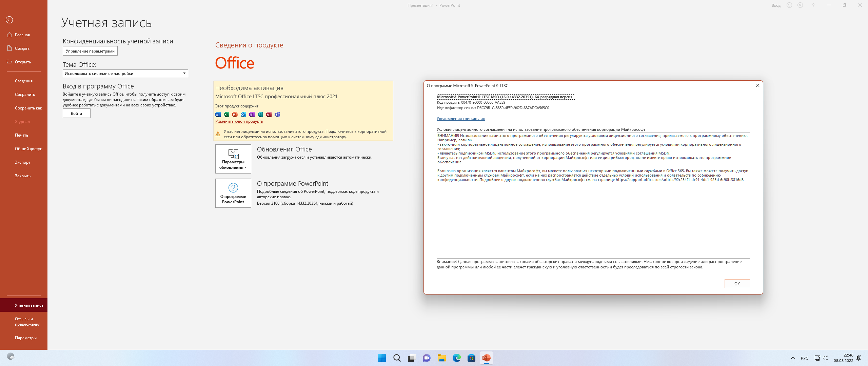This screenshot has height=366, width=868.
Task: Click the Outlook icon in product contents
Action: pos(243,115)
